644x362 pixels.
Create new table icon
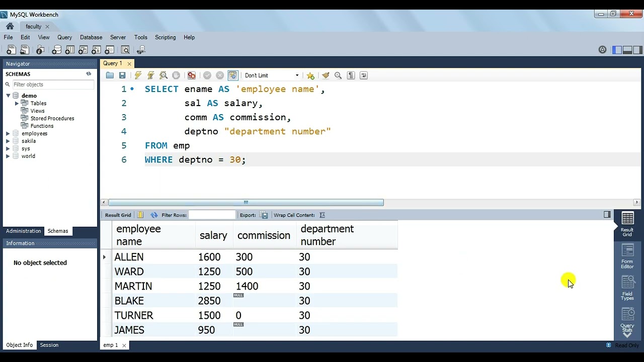tap(70, 50)
